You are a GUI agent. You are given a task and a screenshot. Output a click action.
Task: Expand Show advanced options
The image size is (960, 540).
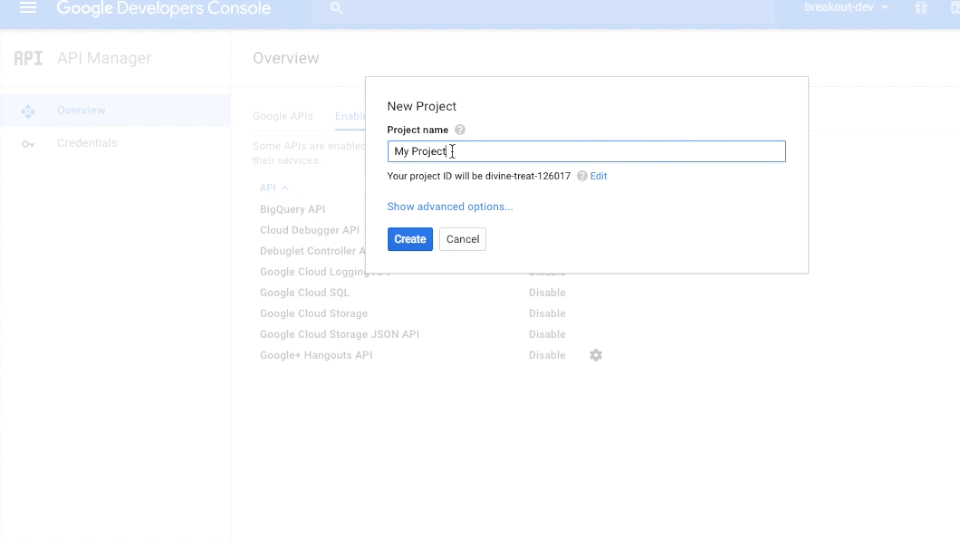coord(450,206)
